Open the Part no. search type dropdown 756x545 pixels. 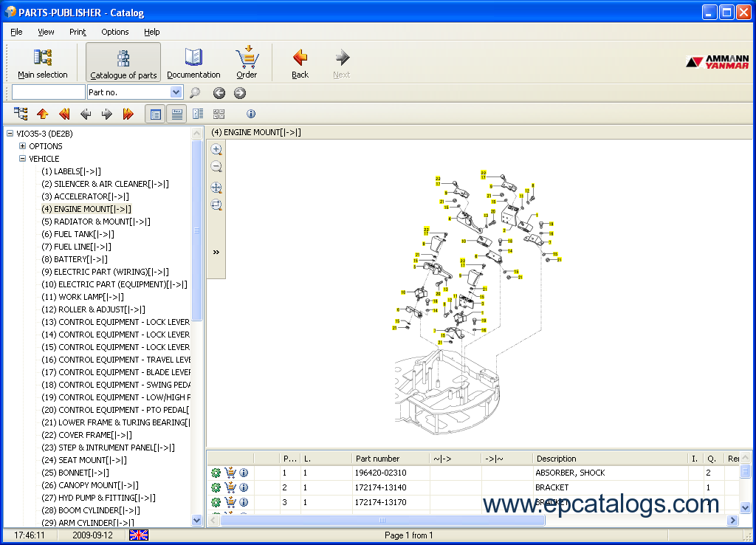click(176, 92)
